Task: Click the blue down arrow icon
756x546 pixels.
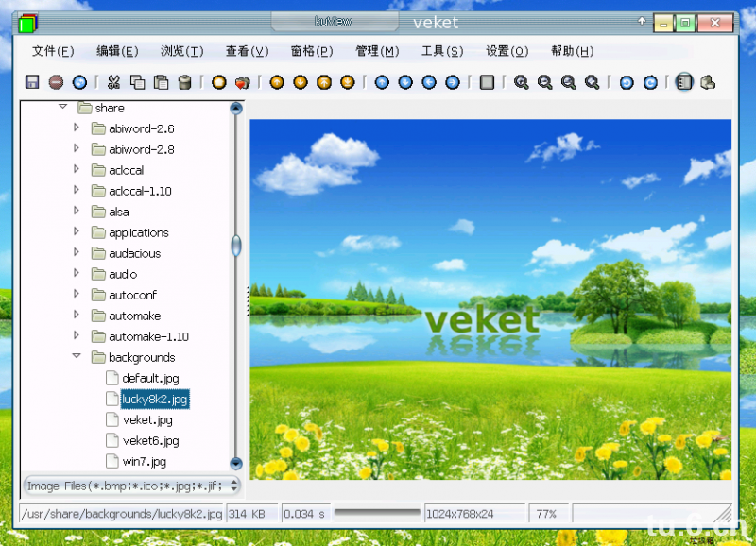Action: click(x=405, y=82)
